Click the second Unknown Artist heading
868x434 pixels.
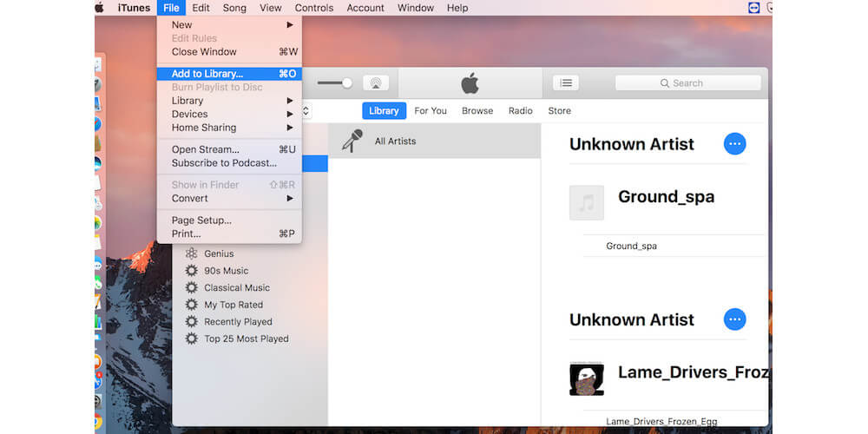[x=632, y=319]
